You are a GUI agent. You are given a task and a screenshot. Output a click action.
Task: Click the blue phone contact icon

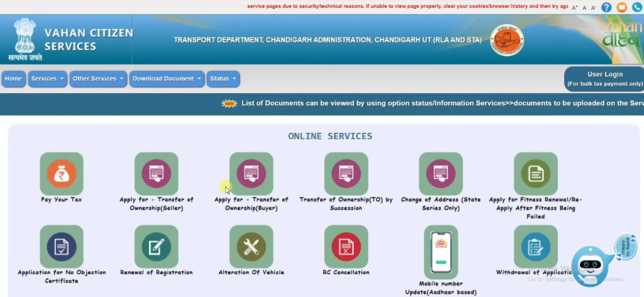pyautogui.click(x=636, y=8)
